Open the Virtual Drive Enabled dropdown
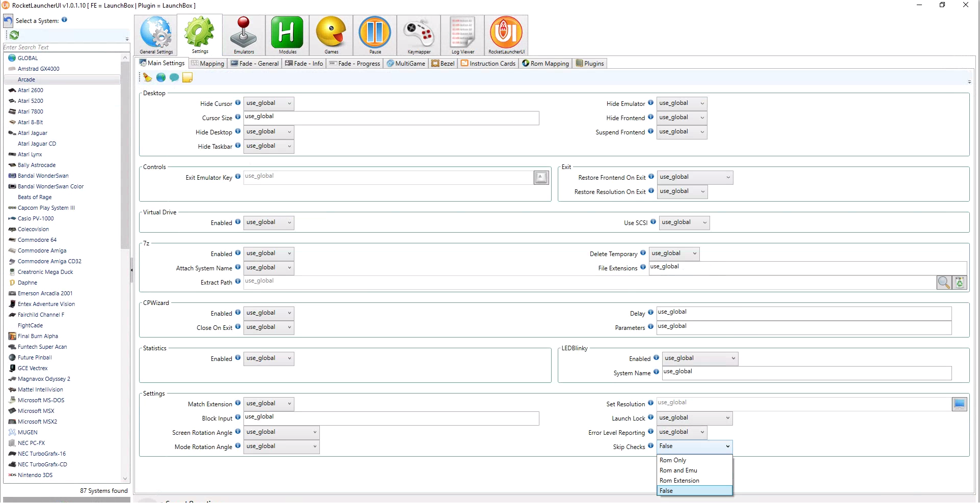 [269, 222]
